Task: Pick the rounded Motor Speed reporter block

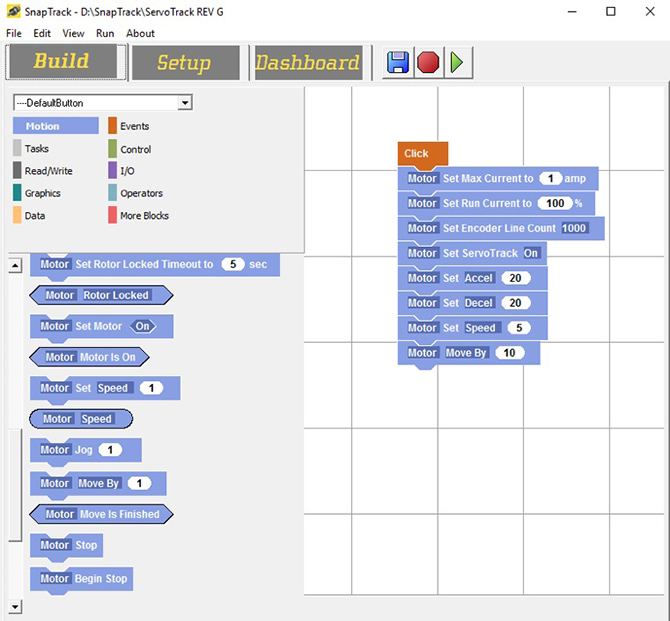Action: [x=81, y=419]
